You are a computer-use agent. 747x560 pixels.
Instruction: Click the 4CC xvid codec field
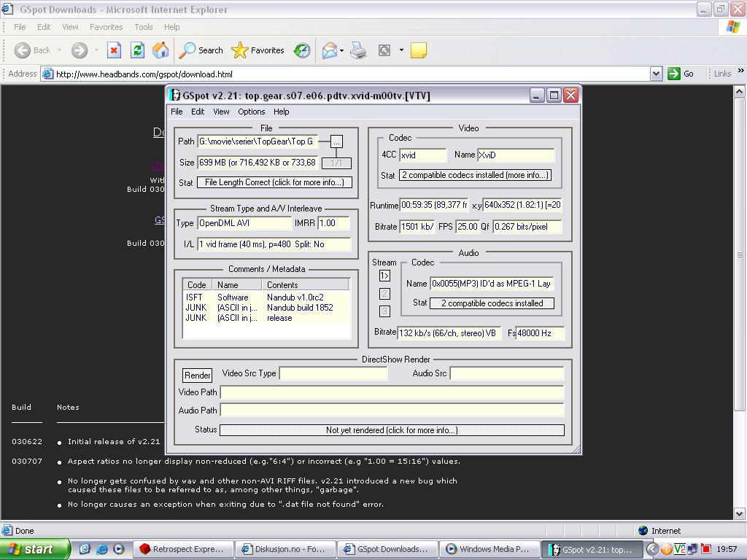[x=423, y=155]
